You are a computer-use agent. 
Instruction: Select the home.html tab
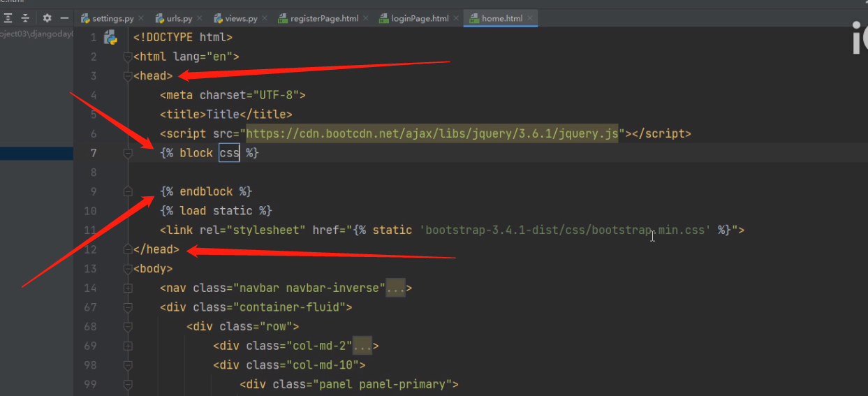501,19
